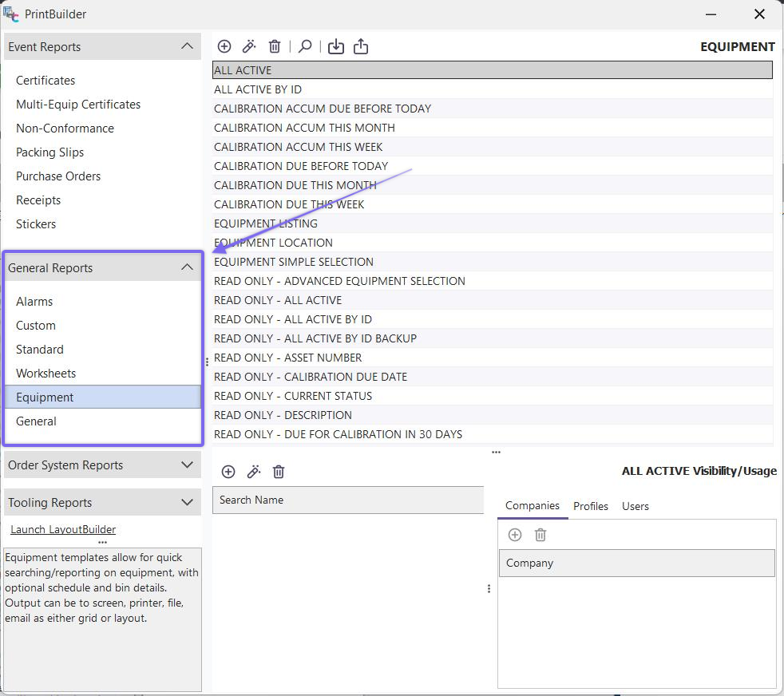
Task: Click the import download icon
Action: point(336,46)
